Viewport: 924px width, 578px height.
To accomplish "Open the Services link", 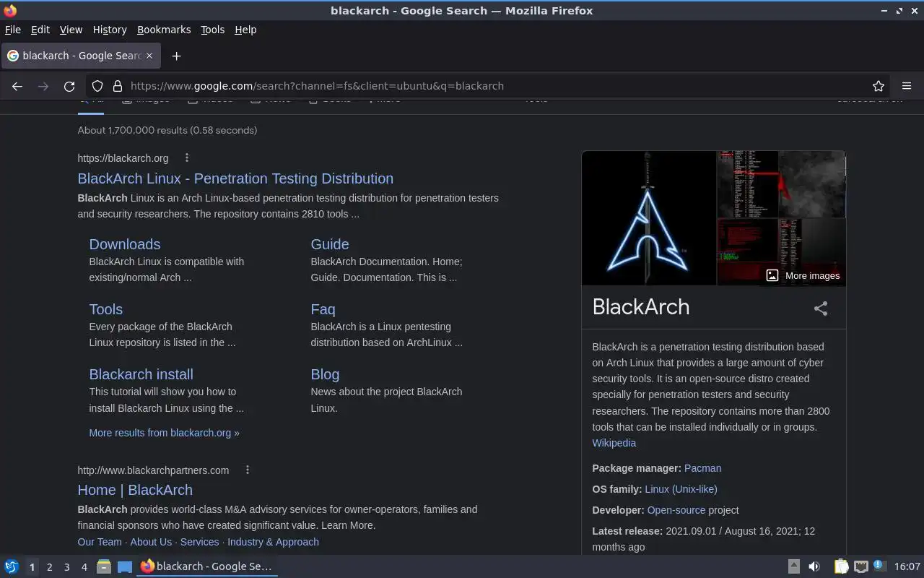I will 199,542.
